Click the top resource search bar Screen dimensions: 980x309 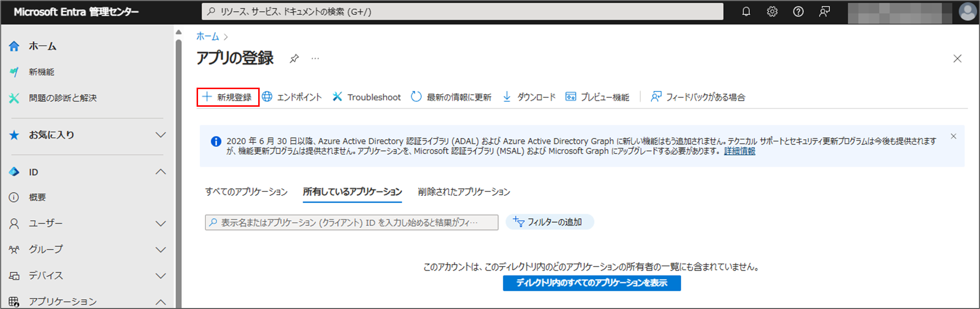(x=463, y=11)
